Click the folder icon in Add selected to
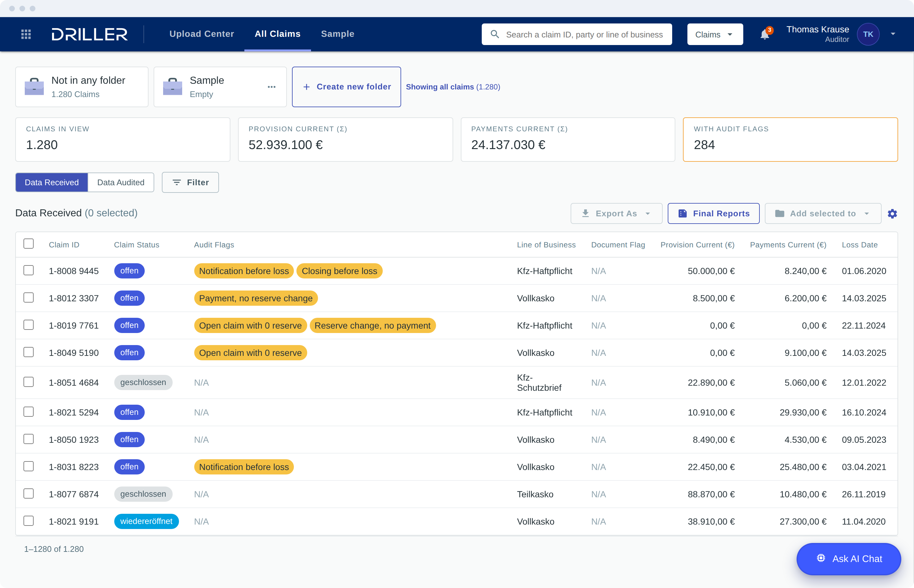Image resolution: width=914 pixels, height=588 pixels. click(779, 213)
